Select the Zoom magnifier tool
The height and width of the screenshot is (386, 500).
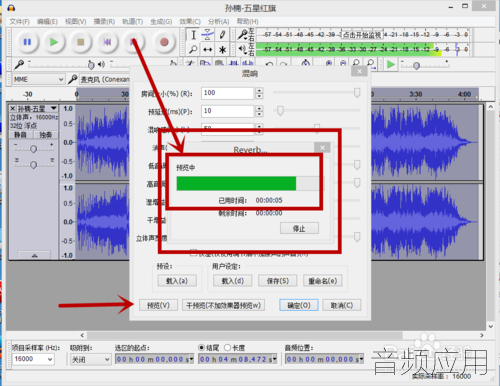coord(193,50)
